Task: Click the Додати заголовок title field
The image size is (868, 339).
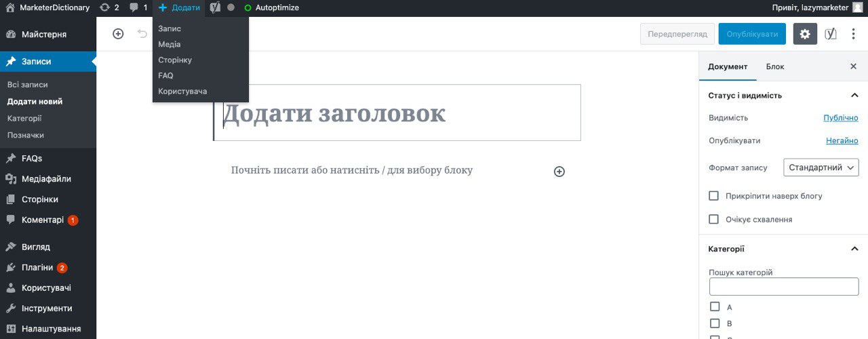Action: pyautogui.click(x=397, y=113)
